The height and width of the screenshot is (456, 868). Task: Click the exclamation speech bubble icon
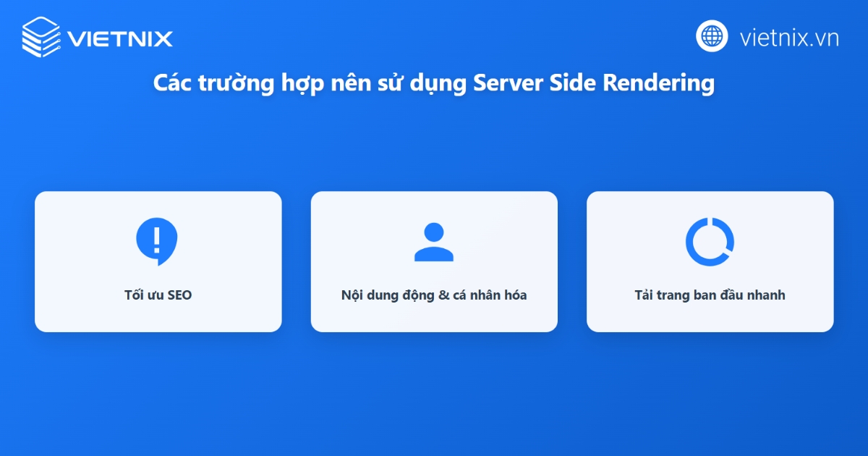(x=158, y=240)
